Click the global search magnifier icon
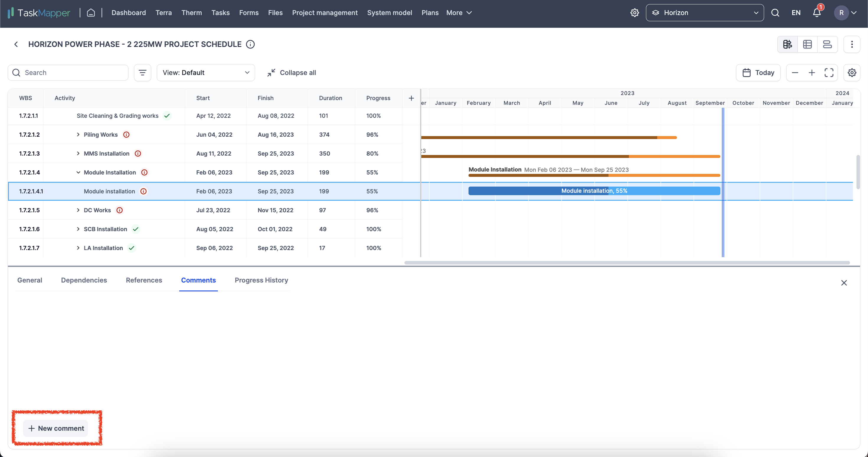This screenshot has width=868, height=457. (775, 13)
